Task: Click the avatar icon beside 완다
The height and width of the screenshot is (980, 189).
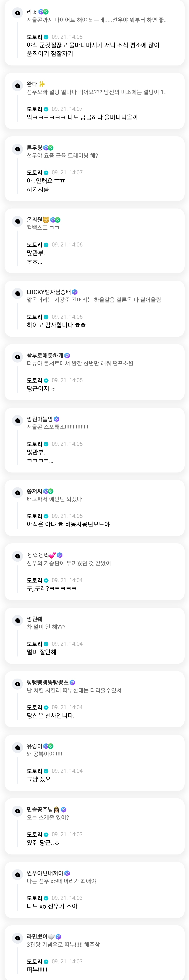Action: (x=17, y=86)
